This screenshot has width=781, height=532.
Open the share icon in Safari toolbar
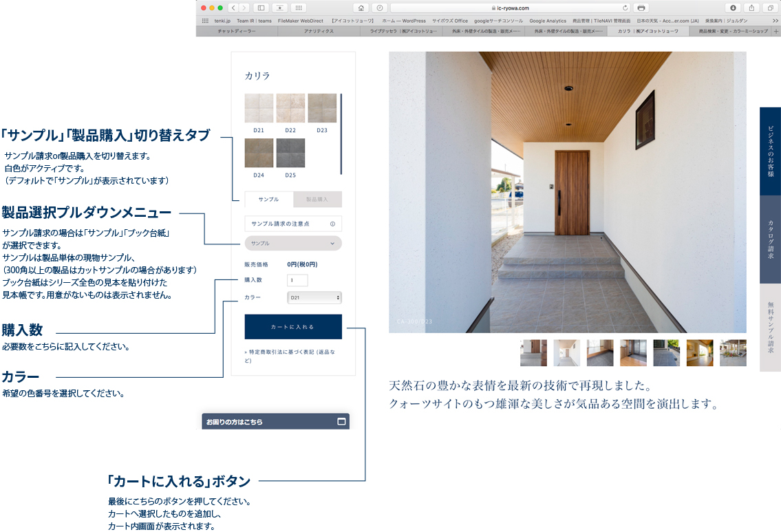click(x=751, y=8)
